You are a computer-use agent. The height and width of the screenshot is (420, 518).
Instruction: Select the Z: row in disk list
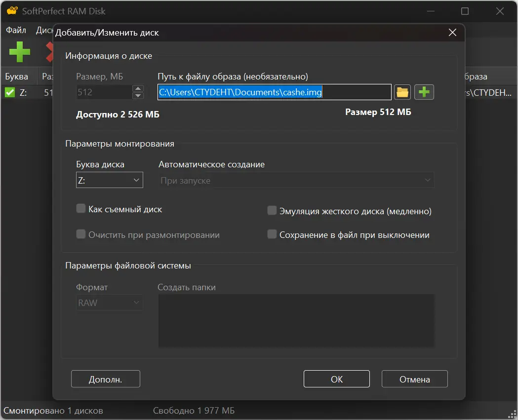click(x=27, y=92)
